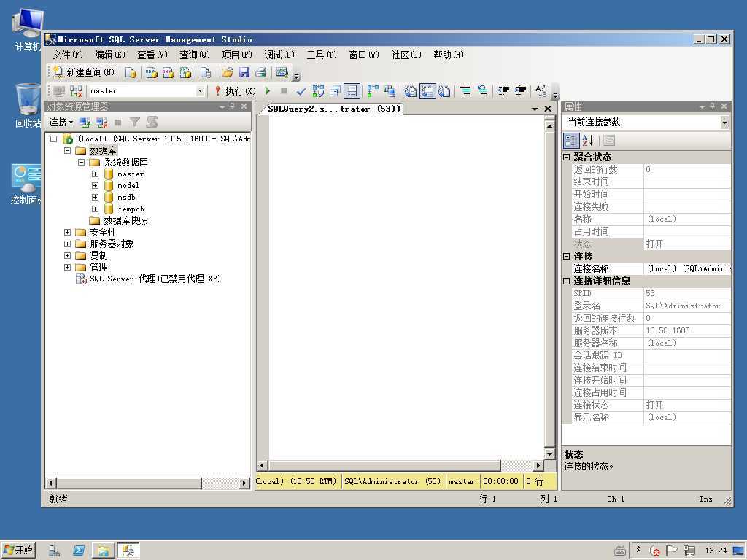The height and width of the screenshot is (560, 747).
Task: Select Results to Grid icon
Action: click(x=427, y=91)
